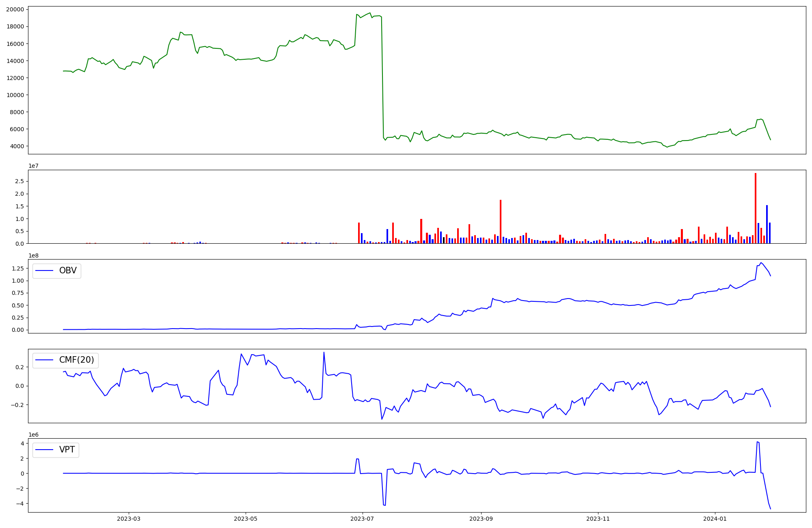Click the VPT legend label
Viewport: 812px width, 528px height.
[x=67, y=450]
